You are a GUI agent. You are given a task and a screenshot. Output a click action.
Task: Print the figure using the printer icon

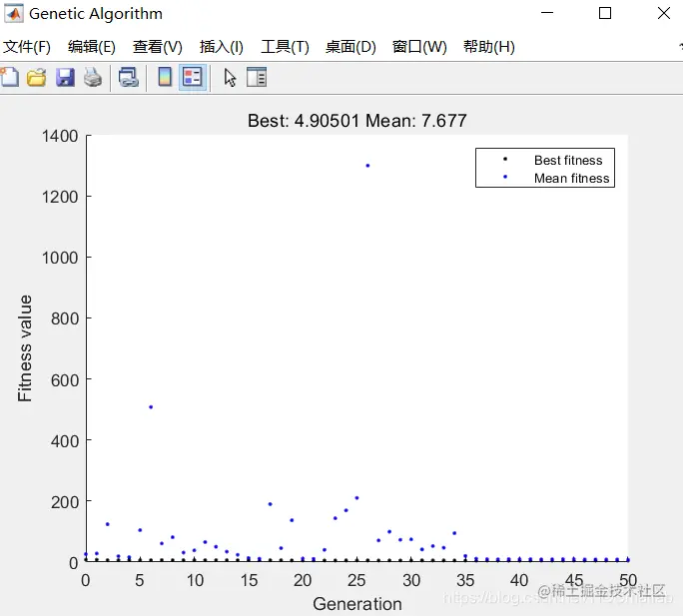point(93,78)
